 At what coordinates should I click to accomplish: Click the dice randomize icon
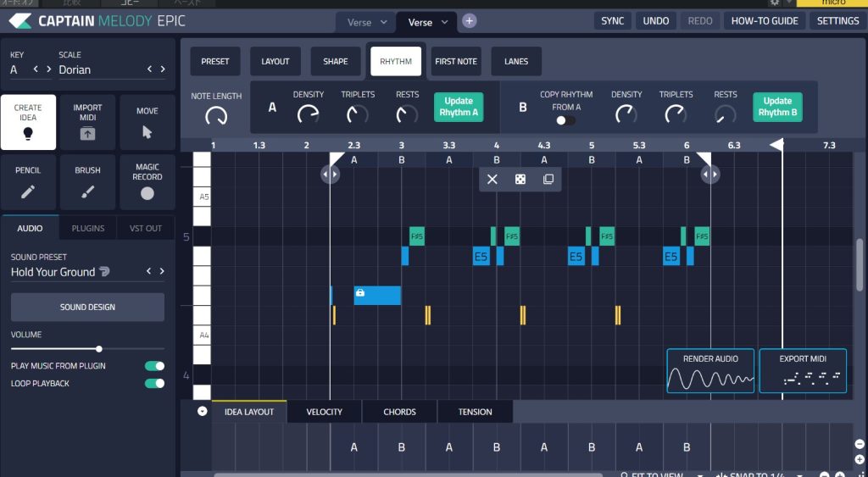click(520, 180)
